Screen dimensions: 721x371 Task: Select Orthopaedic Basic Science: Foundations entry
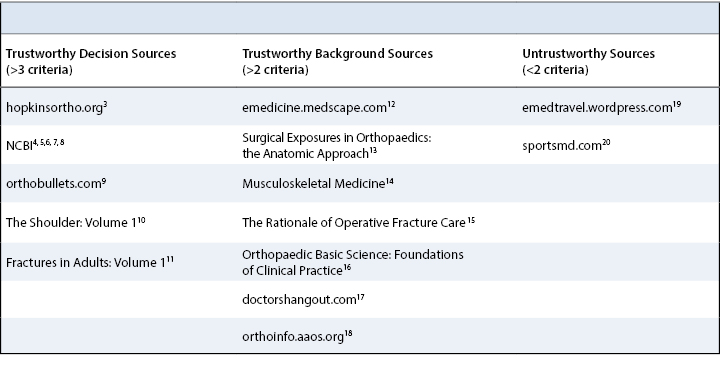click(x=353, y=263)
